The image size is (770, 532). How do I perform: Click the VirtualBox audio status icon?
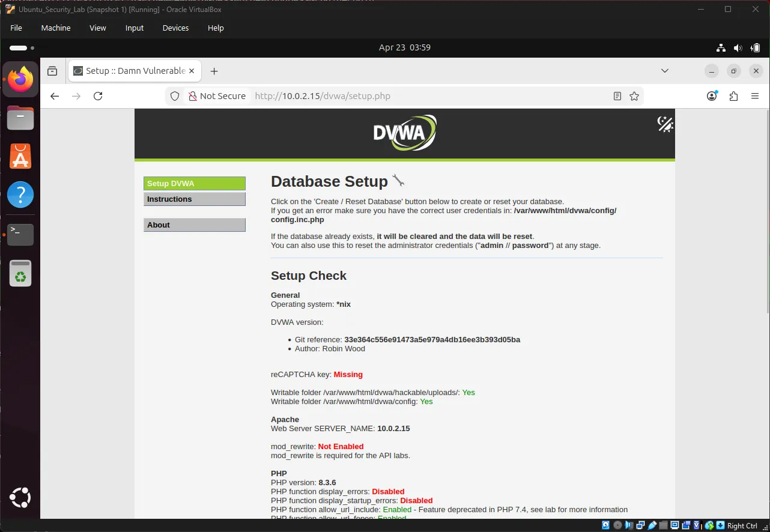(x=629, y=525)
